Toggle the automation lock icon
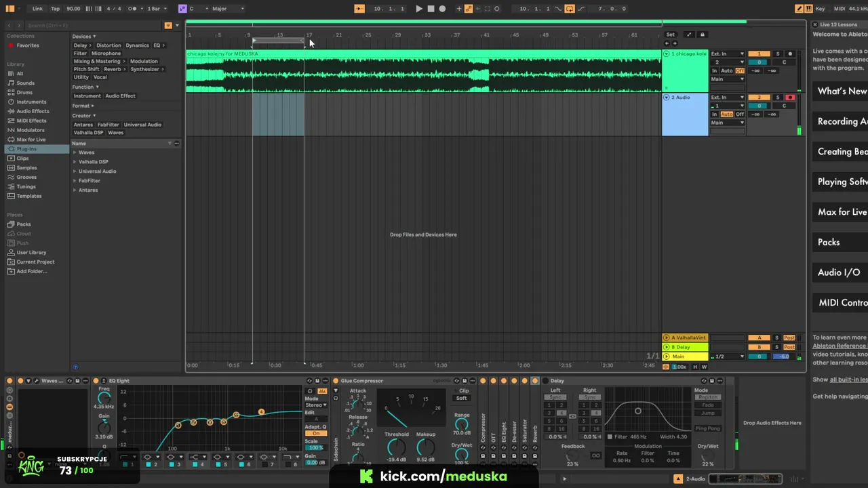 (703, 35)
